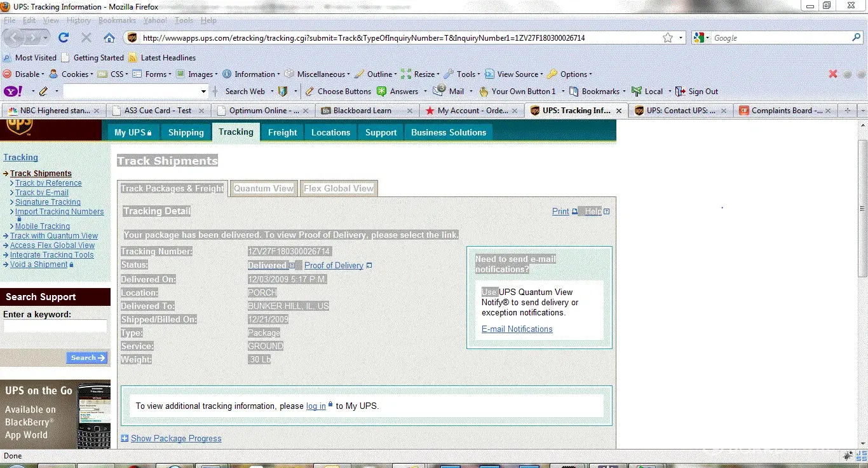Click the BUNKER HILL, IL, US text
868x468 pixels.
point(288,306)
